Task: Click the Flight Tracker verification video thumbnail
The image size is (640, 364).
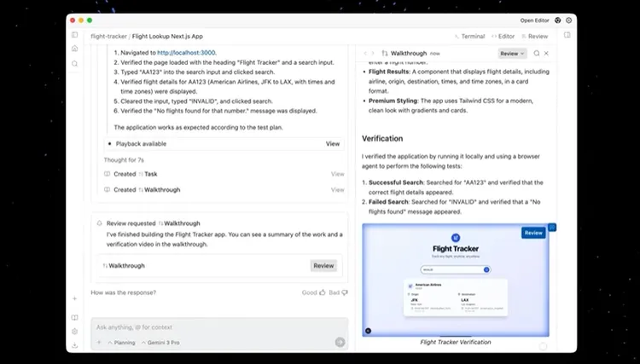Action: (x=455, y=280)
